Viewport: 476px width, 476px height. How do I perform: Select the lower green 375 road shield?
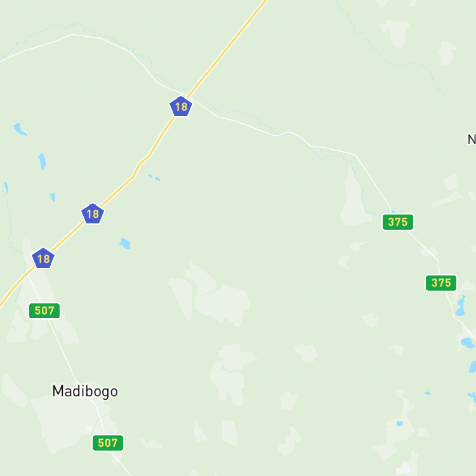tap(441, 283)
